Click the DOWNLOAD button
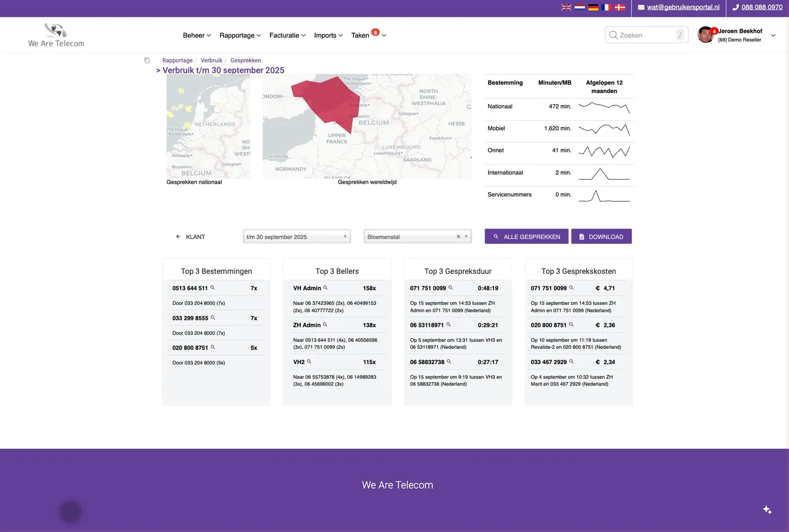 click(x=601, y=237)
